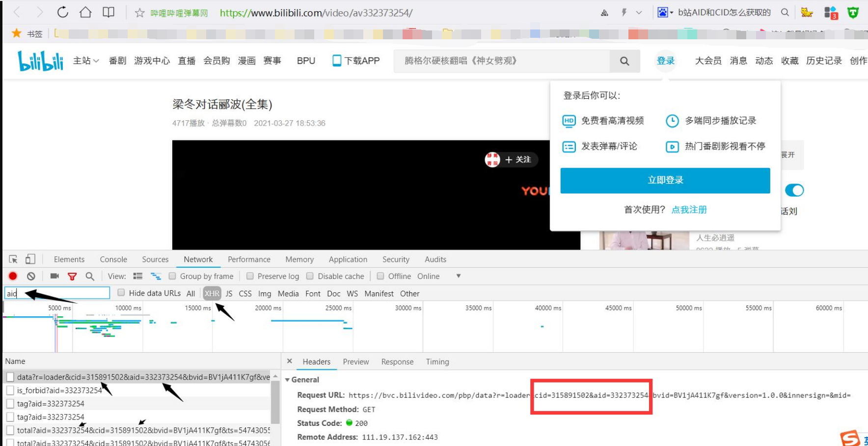Tick checkbox for is_forbid?aid=332373254 request

click(10, 390)
